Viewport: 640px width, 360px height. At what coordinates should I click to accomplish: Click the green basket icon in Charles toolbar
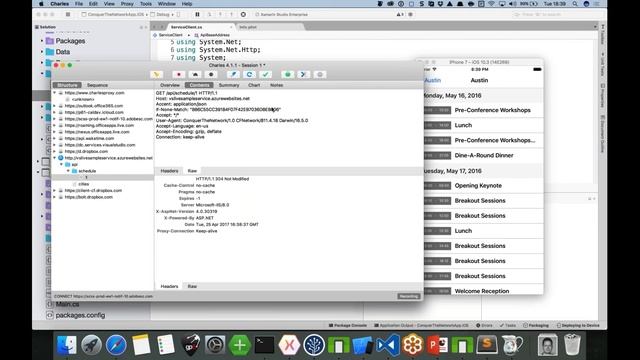coord(287,74)
